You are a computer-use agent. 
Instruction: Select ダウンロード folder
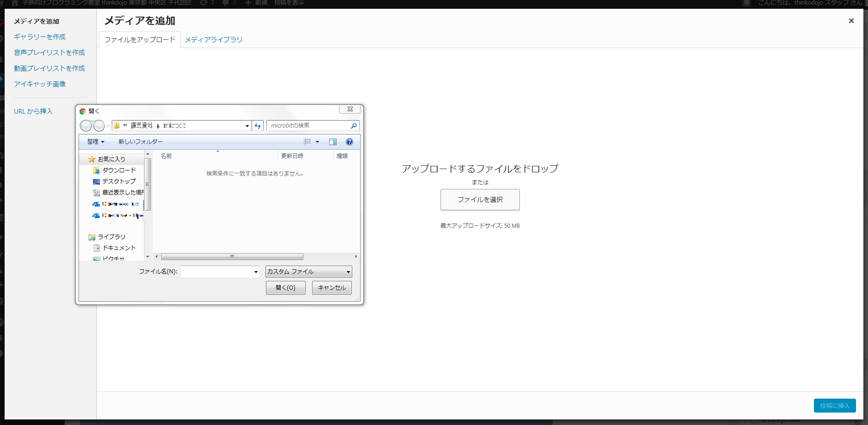click(x=119, y=170)
